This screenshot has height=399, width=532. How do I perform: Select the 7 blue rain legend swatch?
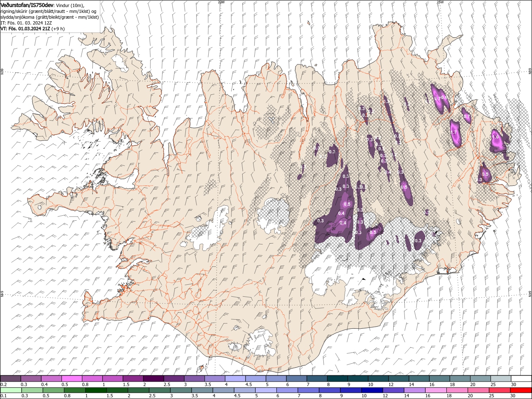308,390
